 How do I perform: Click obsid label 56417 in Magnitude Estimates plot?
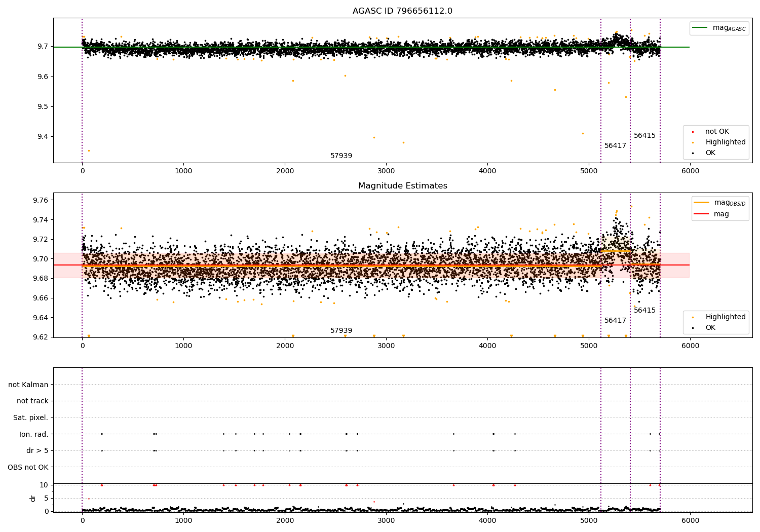click(x=615, y=321)
